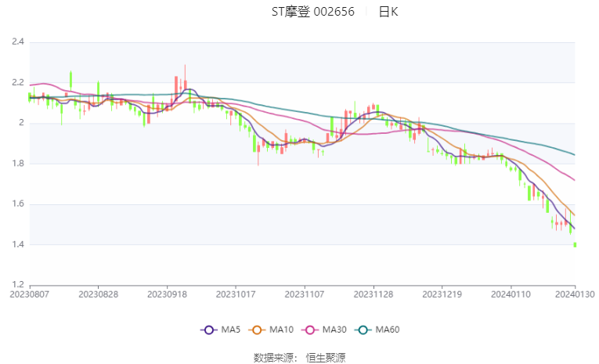Click the 20231219 date axis label

(442, 294)
